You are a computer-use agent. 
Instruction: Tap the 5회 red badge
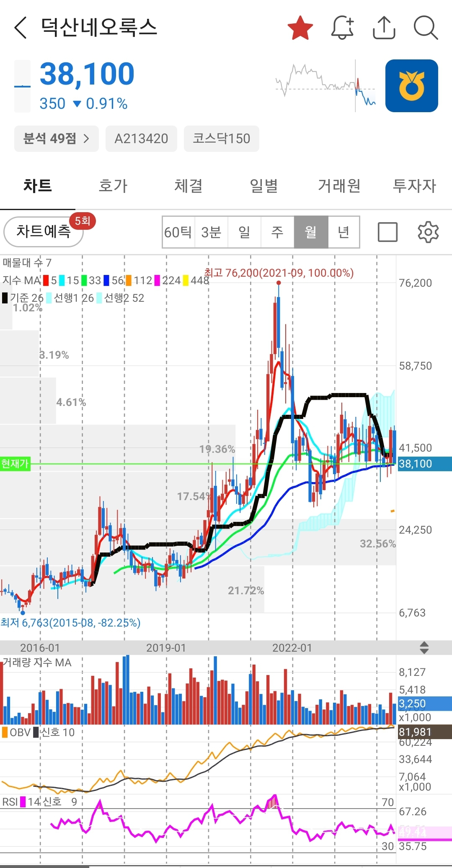(x=83, y=221)
